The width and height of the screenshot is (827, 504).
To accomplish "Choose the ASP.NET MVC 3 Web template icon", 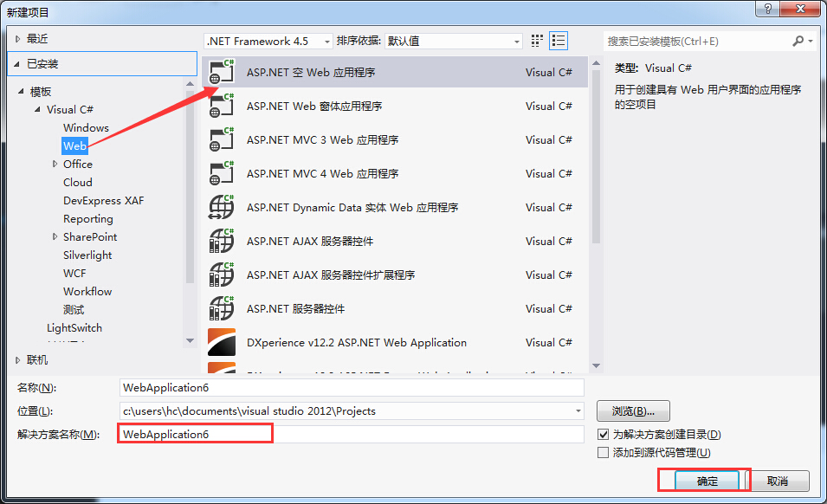I will click(x=222, y=139).
